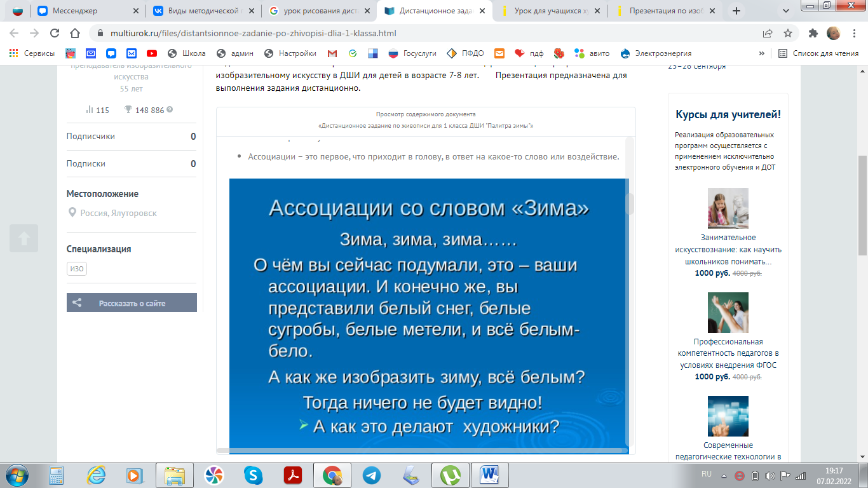Open the Госуслуги bookmark
Image resolution: width=868 pixels, height=488 pixels.
click(x=413, y=53)
